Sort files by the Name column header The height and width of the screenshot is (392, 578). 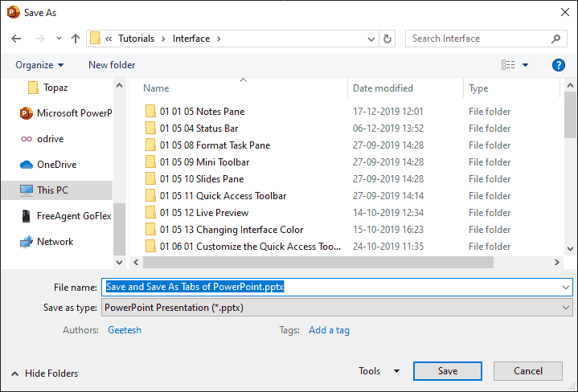click(156, 88)
